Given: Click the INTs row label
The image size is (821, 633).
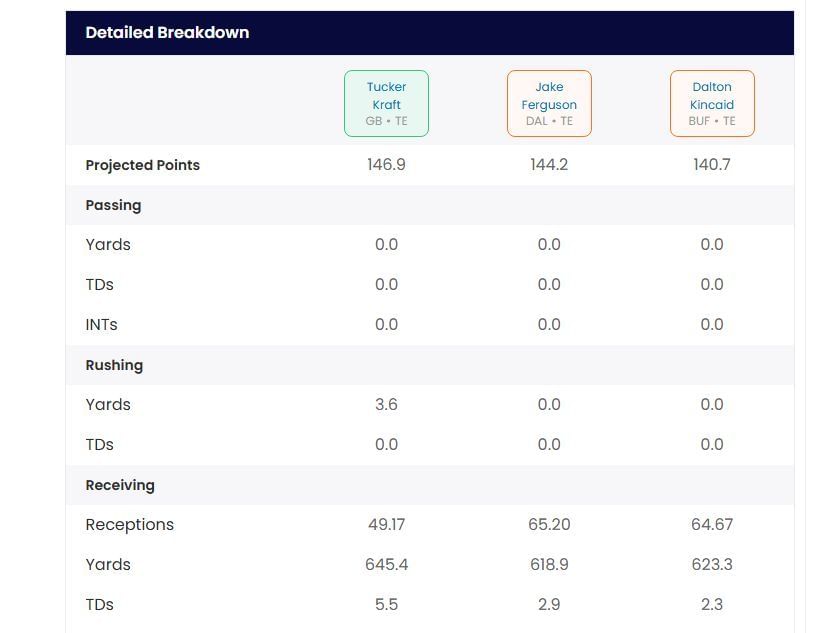Looking at the screenshot, I should 102,325.
